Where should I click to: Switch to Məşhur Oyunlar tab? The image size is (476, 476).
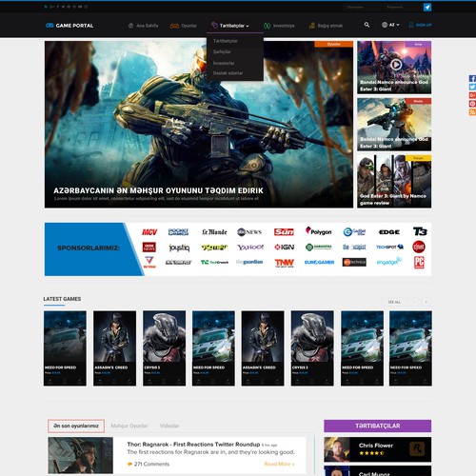[129, 426]
